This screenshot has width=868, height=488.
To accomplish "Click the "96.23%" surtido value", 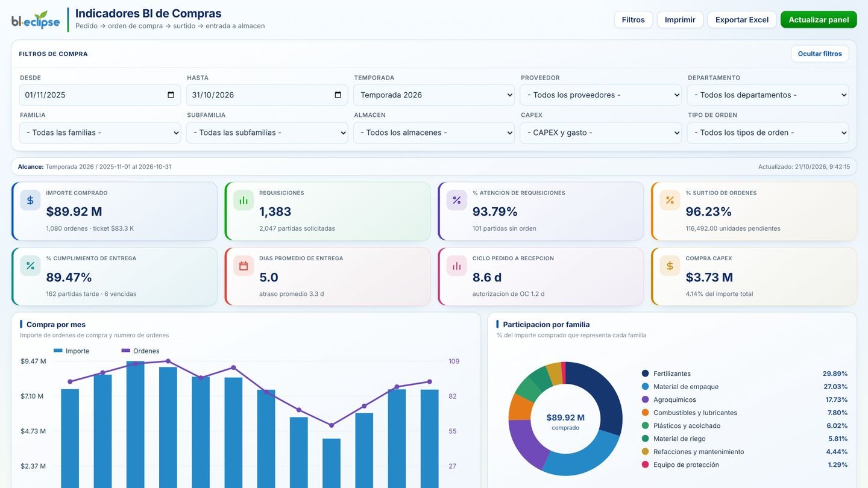I will (x=709, y=211).
